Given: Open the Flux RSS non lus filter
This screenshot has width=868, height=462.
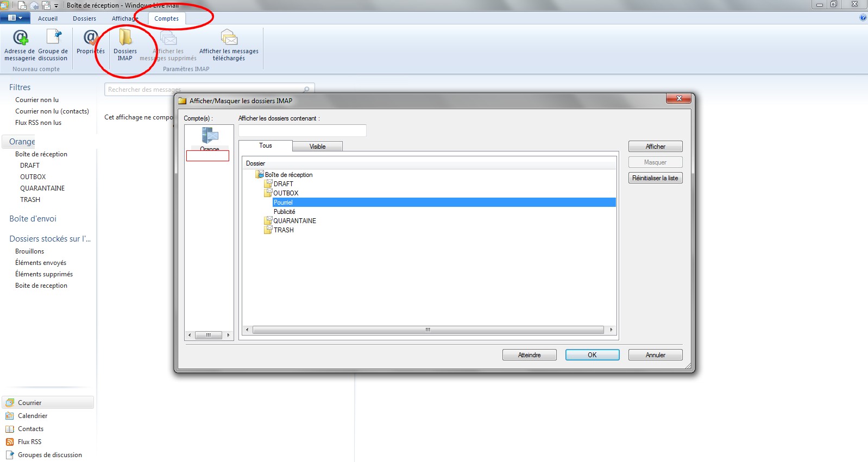Looking at the screenshot, I should 39,123.
